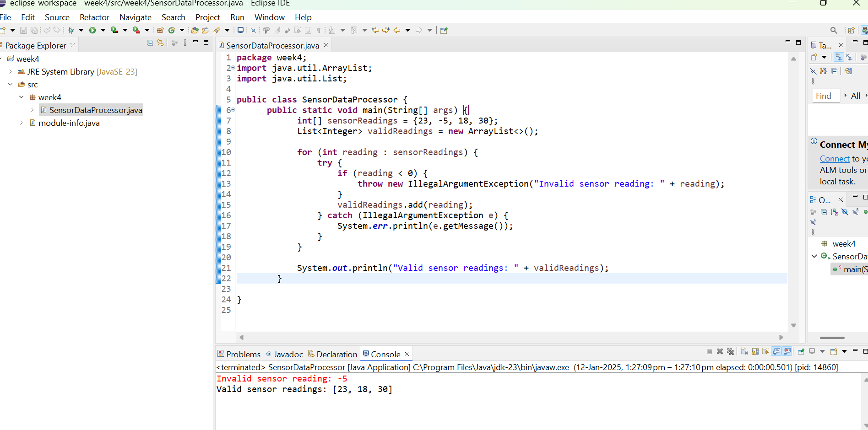This screenshot has height=430, width=868.
Task: Click the New Java Package toolbar icon
Action: click(x=160, y=30)
